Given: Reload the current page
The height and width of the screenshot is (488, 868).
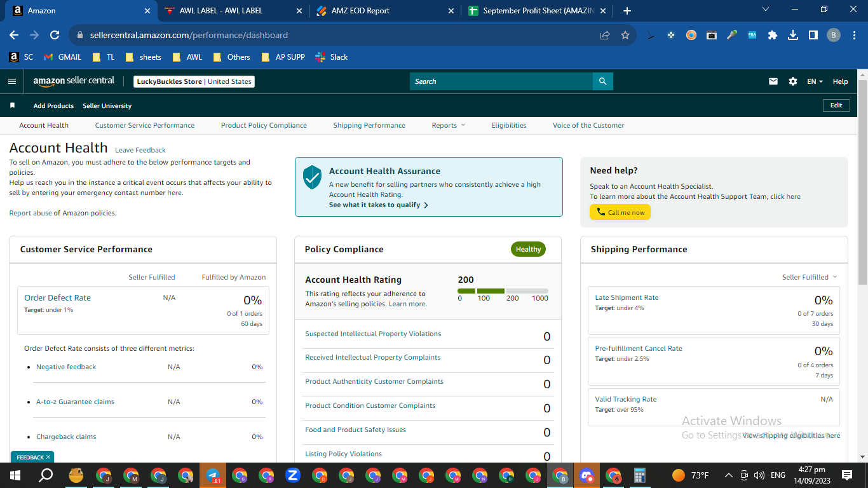Looking at the screenshot, I should 55,36.
